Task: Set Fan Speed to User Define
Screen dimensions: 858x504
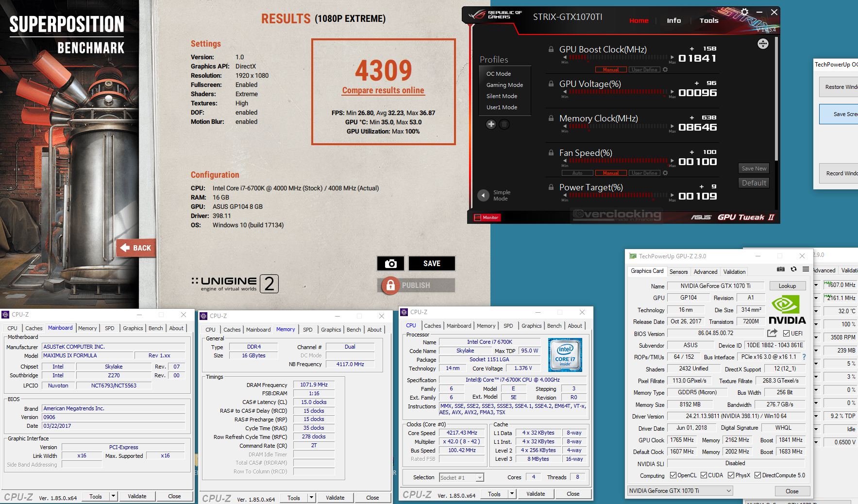Action: (x=644, y=173)
